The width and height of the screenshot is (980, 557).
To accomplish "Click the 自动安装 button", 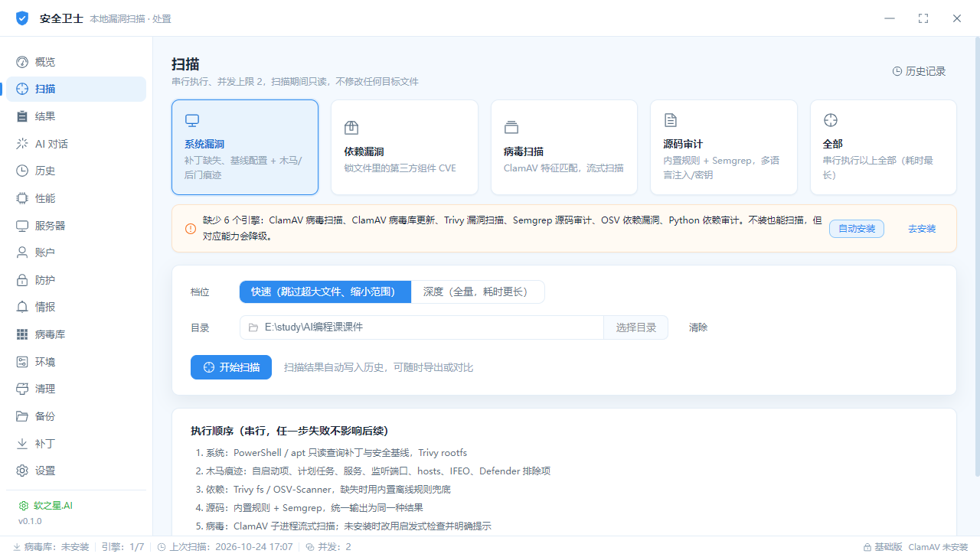I will point(857,228).
